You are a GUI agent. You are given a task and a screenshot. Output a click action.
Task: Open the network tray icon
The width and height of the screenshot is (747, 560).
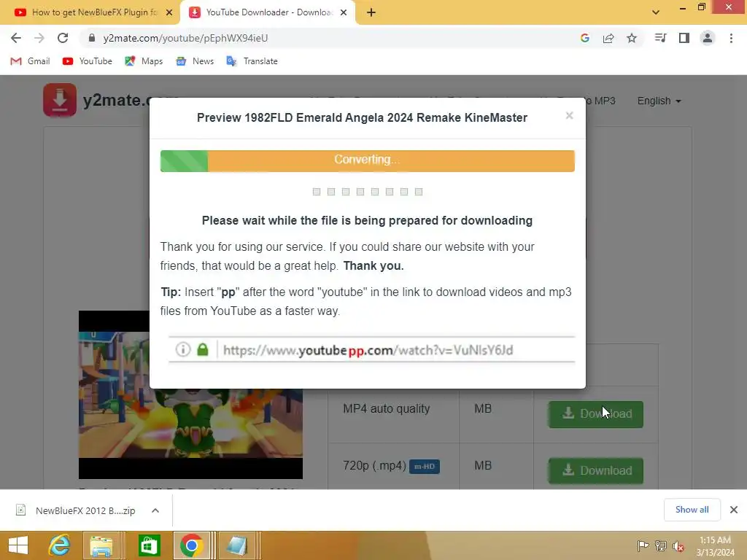(661, 545)
